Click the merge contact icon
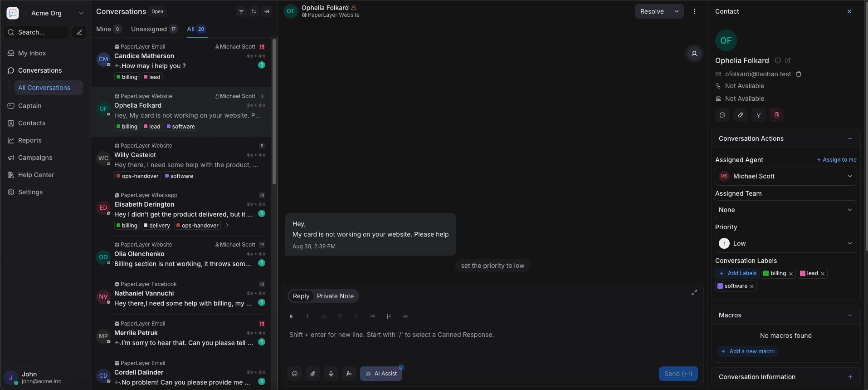This screenshot has width=868, height=390. coord(759,115)
